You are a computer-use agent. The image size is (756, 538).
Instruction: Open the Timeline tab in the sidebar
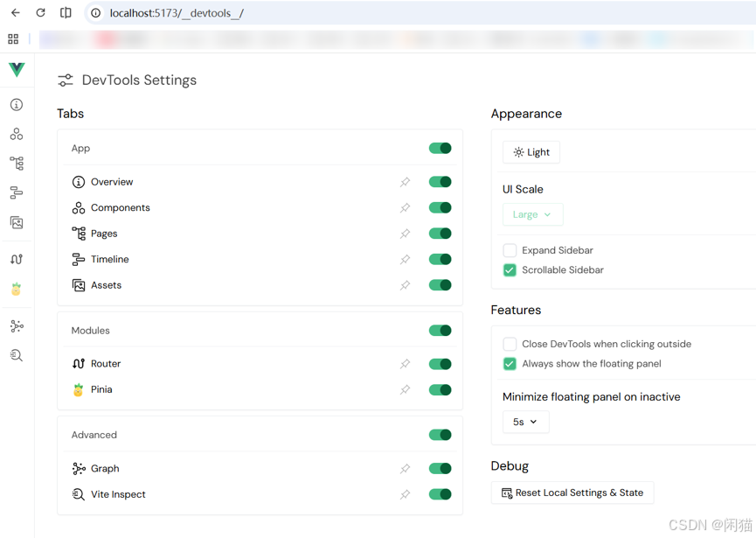(x=17, y=193)
